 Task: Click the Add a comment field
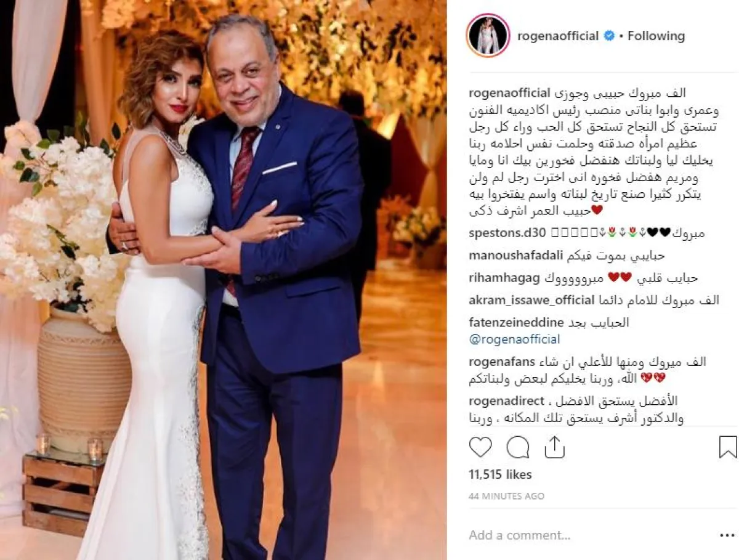585,535
